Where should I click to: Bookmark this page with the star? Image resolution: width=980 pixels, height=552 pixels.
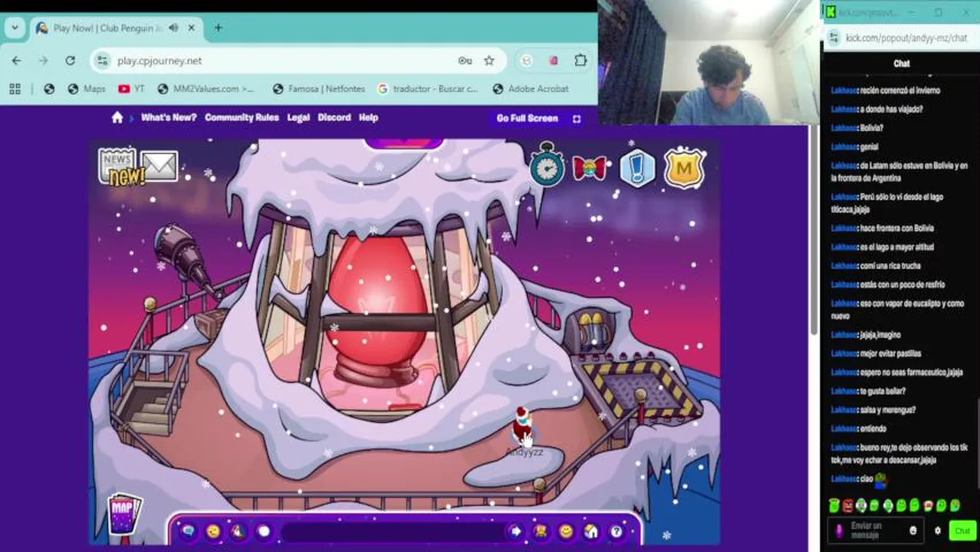coord(489,61)
